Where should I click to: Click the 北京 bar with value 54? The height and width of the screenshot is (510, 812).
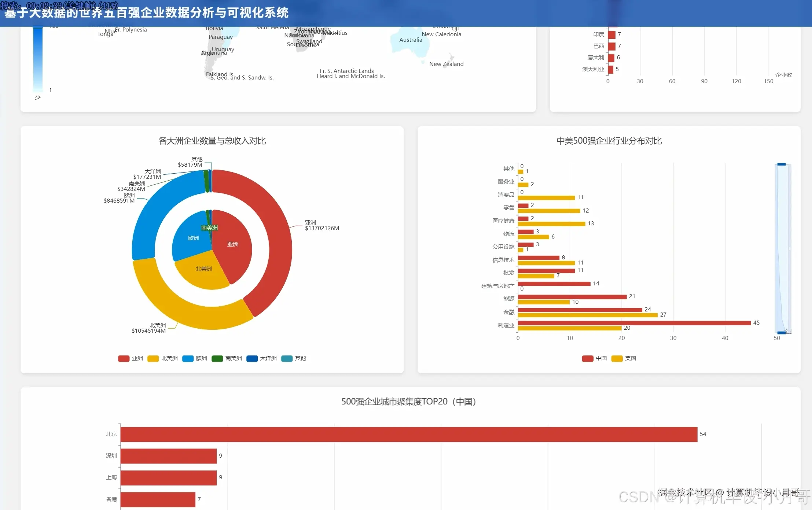[x=408, y=434]
